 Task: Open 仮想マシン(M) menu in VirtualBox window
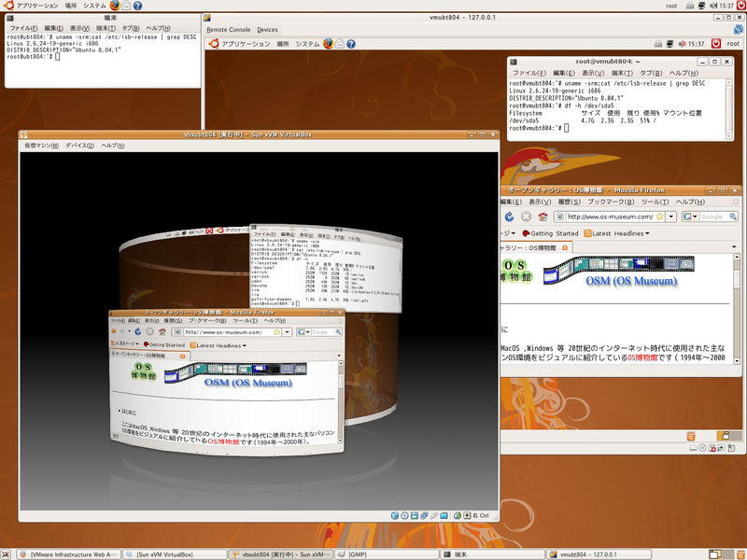[42, 146]
